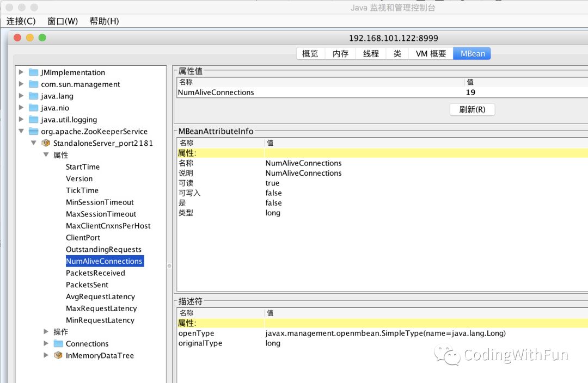
Task: Select the NumAliveConnections tree item
Action: pos(104,261)
